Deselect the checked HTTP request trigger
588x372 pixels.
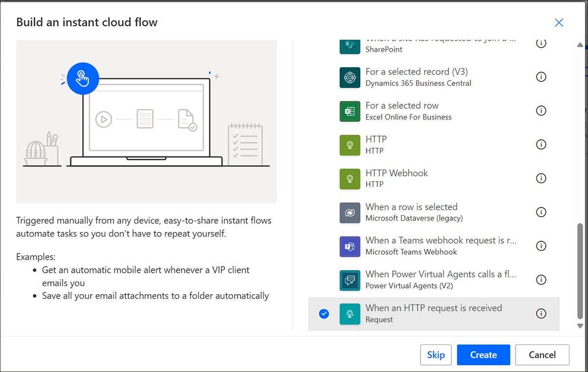click(324, 314)
